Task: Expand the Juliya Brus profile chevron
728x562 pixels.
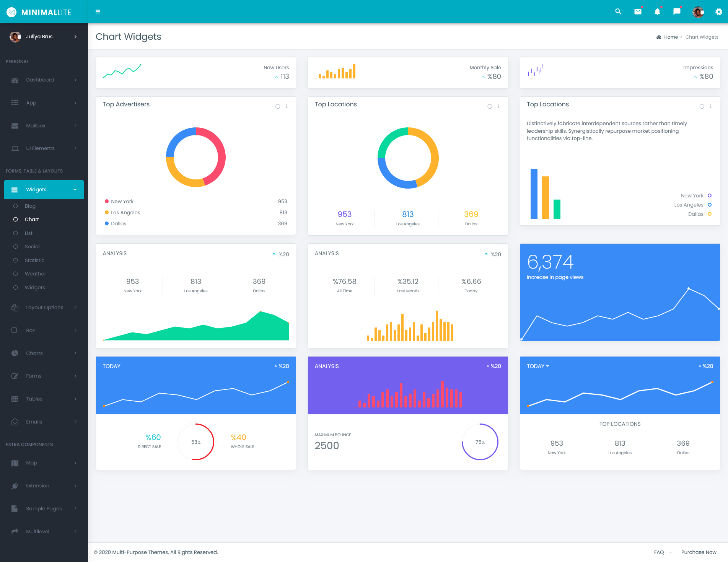Action: [75, 37]
